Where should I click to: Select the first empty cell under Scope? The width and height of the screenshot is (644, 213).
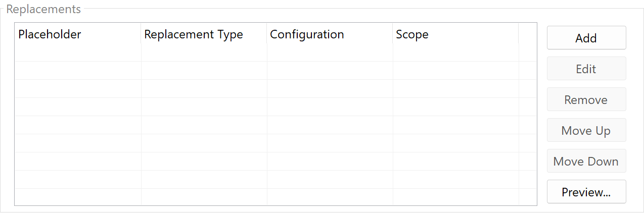pyautogui.click(x=455, y=53)
